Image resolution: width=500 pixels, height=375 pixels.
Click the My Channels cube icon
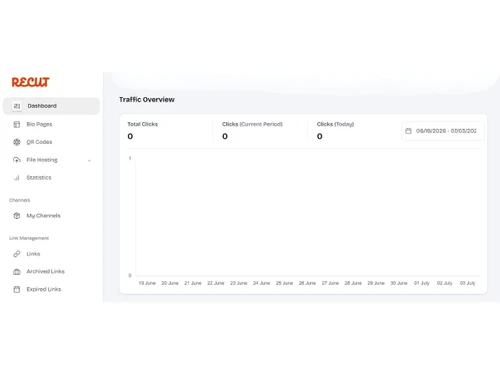point(17,216)
